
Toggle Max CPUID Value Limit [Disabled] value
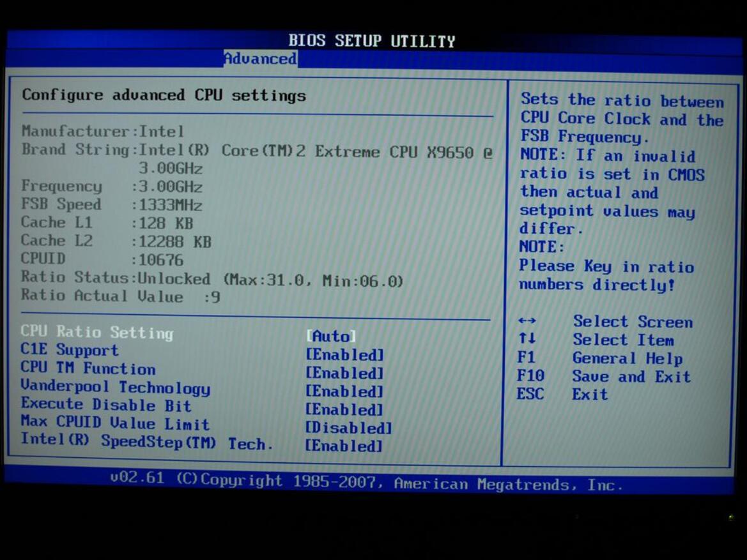[349, 428]
